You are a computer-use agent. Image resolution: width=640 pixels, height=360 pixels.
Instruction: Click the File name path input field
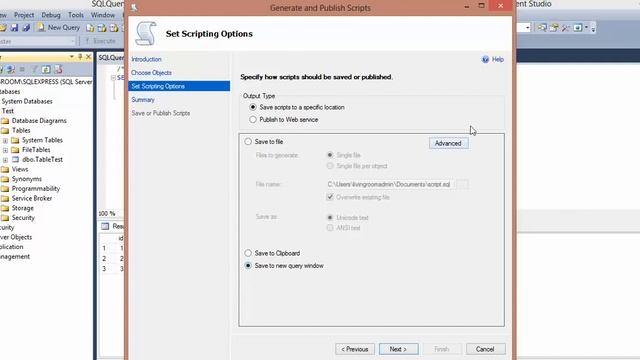[x=390, y=184]
